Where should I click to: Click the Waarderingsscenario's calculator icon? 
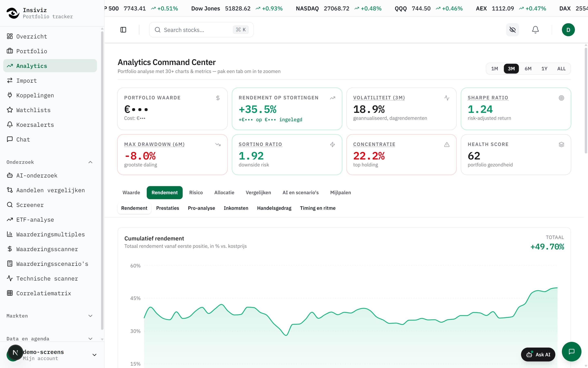pyautogui.click(x=10, y=264)
